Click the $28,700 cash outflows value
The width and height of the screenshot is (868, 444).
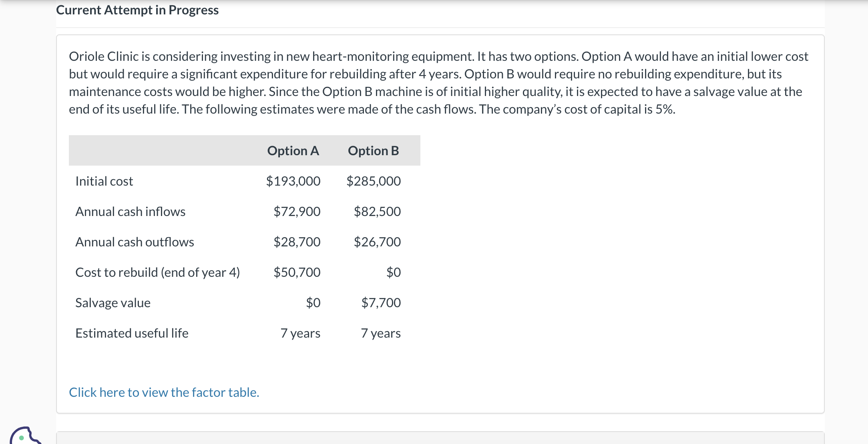click(x=297, y=242)
